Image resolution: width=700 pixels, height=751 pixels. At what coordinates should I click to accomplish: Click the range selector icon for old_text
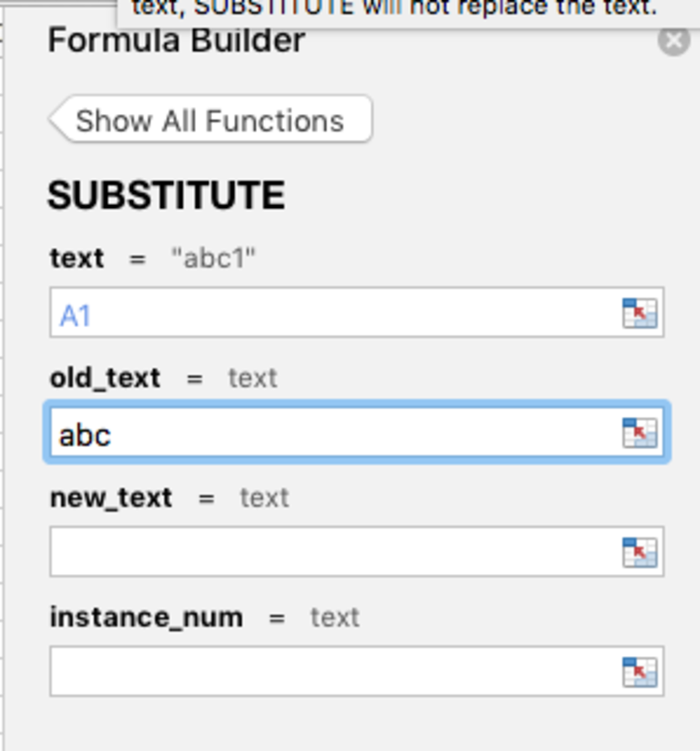click(639, 432)
